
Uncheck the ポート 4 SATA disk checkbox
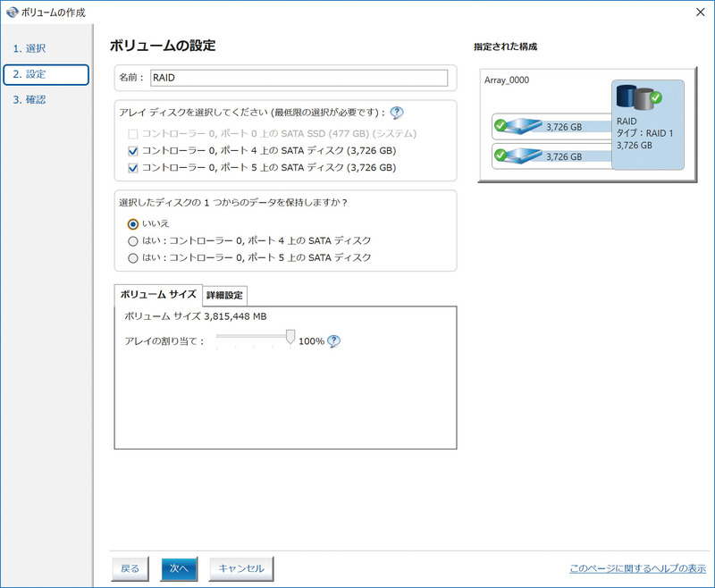point(132,149)
